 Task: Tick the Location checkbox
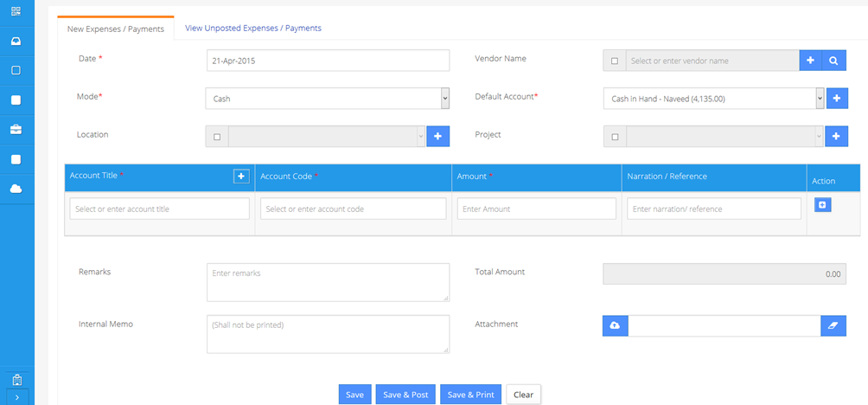(217, 137)
